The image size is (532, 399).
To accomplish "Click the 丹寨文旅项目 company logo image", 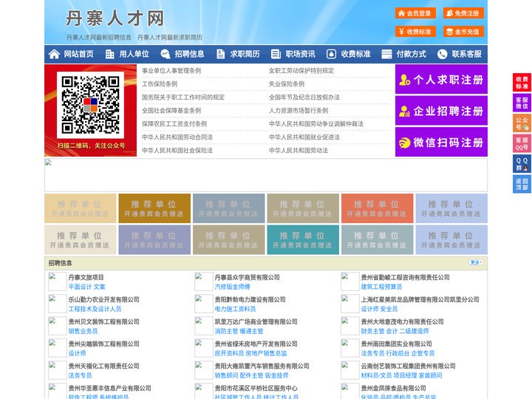I will (57, 282).
